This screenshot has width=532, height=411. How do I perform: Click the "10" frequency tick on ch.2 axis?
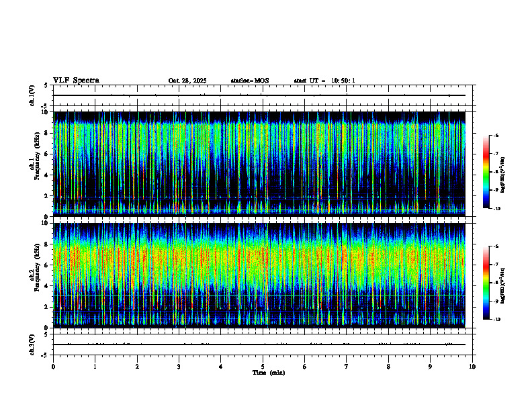coord(46,223)
